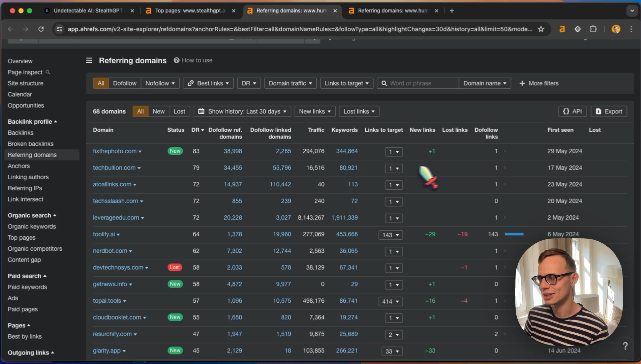Open the leverageedu.com domain link
641x364 pixels.
click(x=116, y=218)
